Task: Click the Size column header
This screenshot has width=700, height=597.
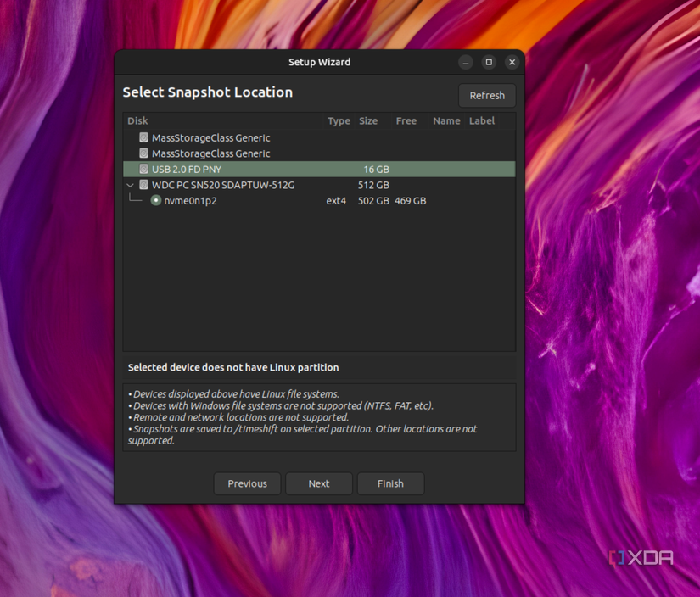Action: pyautogui.click(x=368, y=120)
